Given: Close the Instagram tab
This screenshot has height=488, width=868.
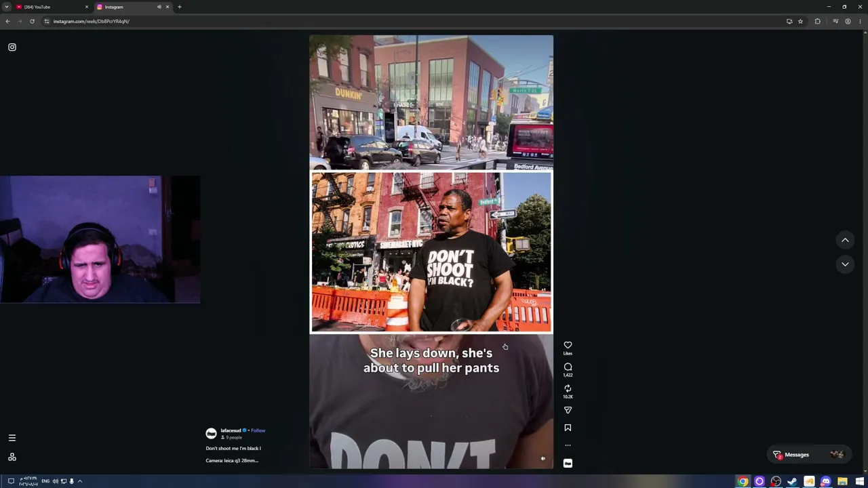Looking at the screenshot, I should click(x=167, y=7).
